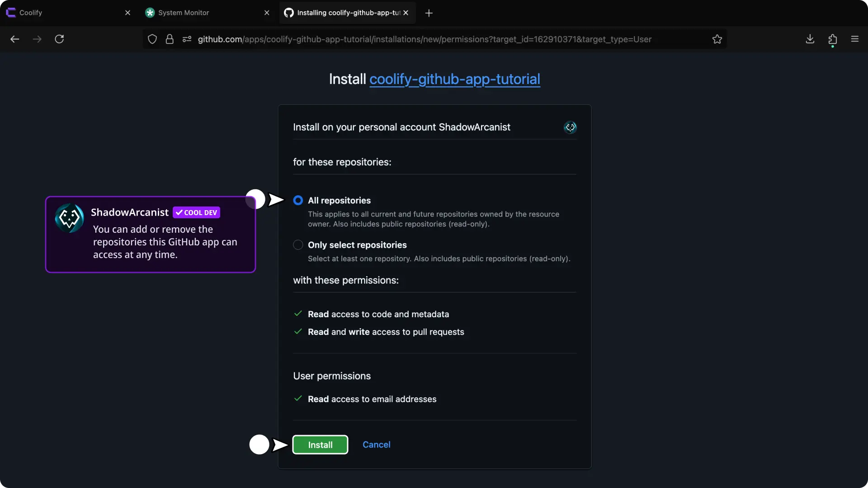Screen dimensions: 868x488
Task: Click the ShadowArcanist avatar in the install header
Action: (570, 127)
